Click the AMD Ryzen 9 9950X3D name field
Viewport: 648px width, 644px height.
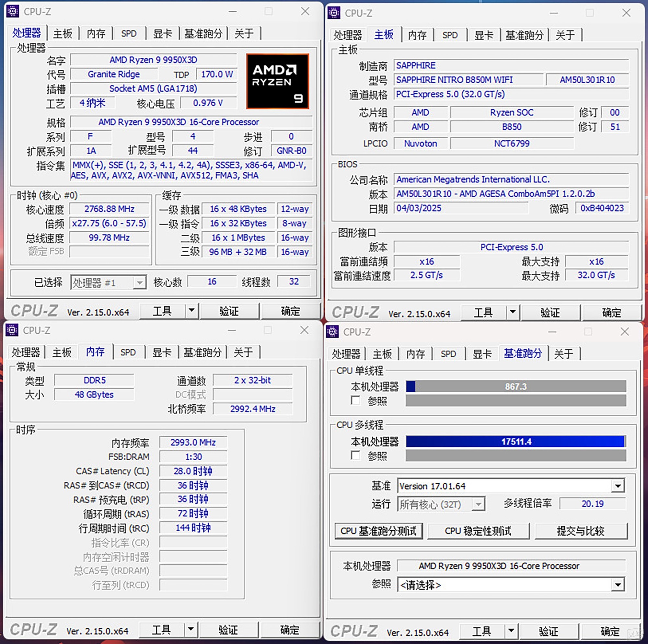[153, 60]
